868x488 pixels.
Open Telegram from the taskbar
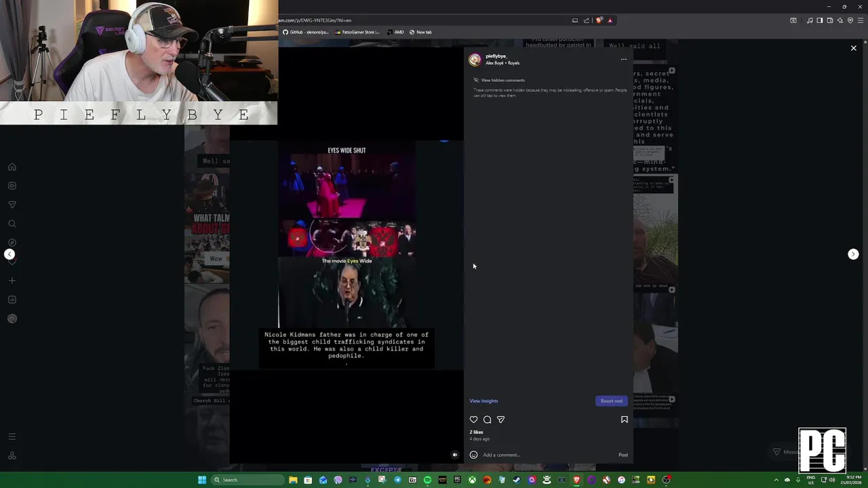tap(398, 480)
